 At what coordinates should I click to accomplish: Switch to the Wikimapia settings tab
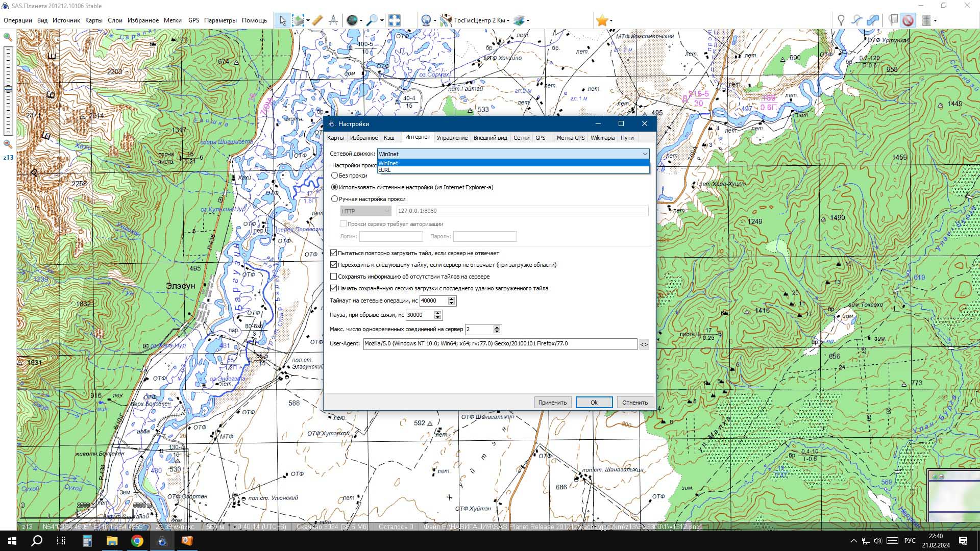(602, 138)
